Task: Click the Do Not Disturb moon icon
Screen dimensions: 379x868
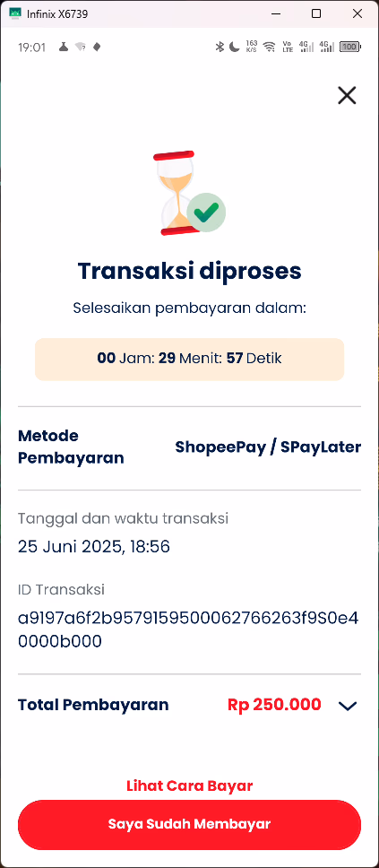Action: pos(235,47)
